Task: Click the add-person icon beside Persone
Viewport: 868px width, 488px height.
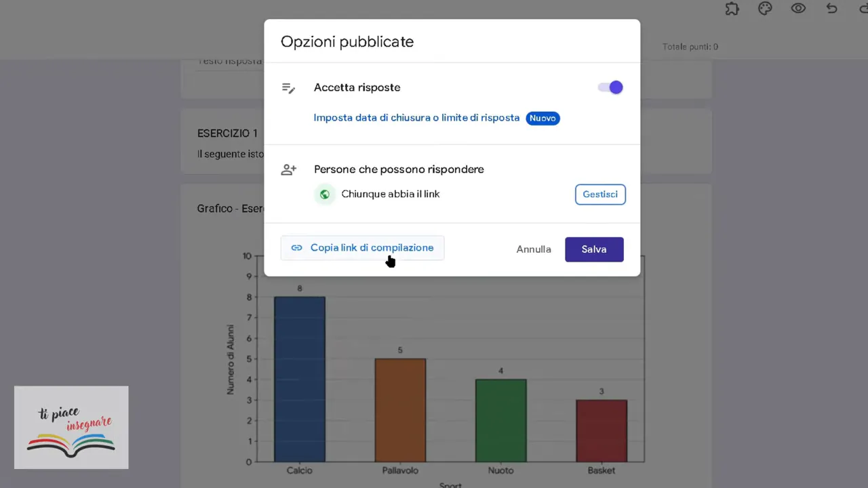Action: 289,169
